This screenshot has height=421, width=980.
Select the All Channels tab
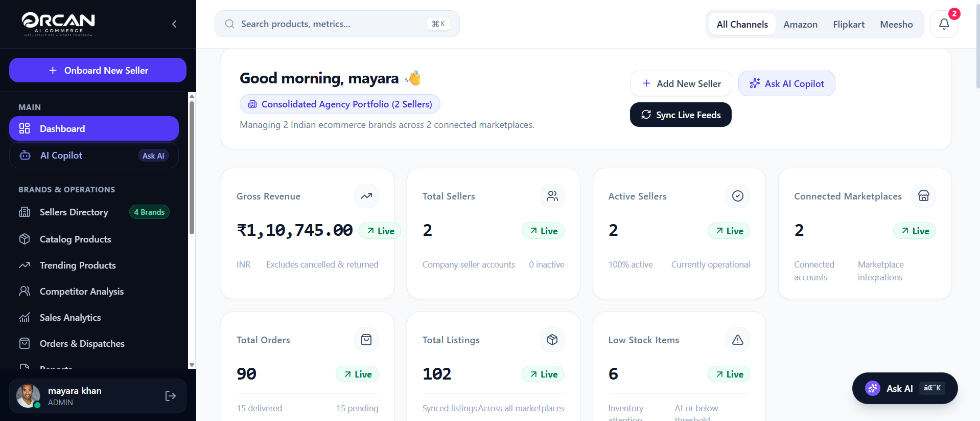click(742, 24)
